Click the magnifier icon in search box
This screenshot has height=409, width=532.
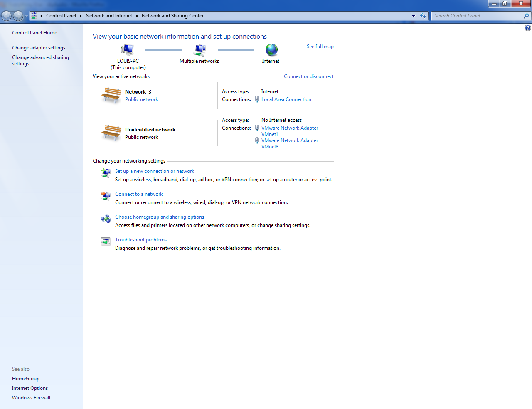(x=526, y=16)
